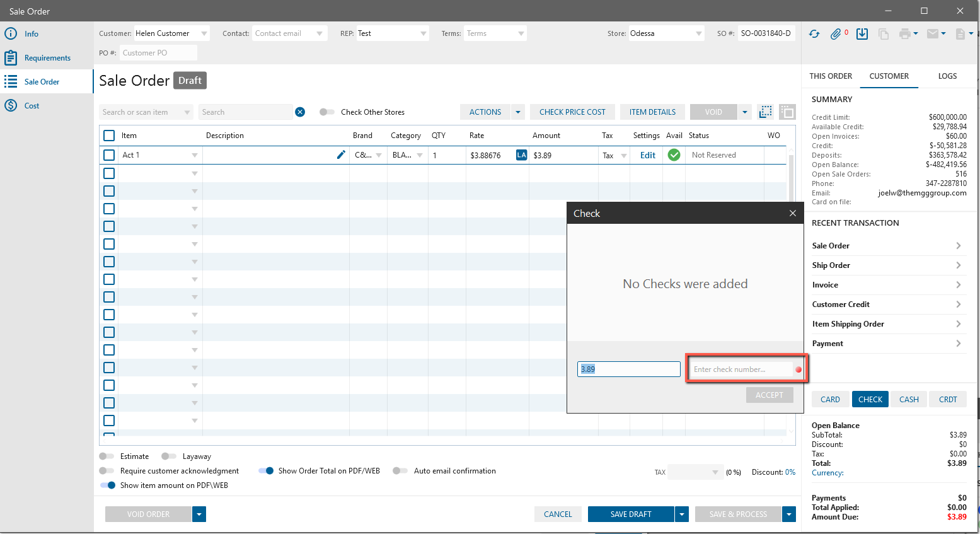Open Requirements clipboard icon in sidebar
This screenshot has height=534, width=980.
pos(11,57)
